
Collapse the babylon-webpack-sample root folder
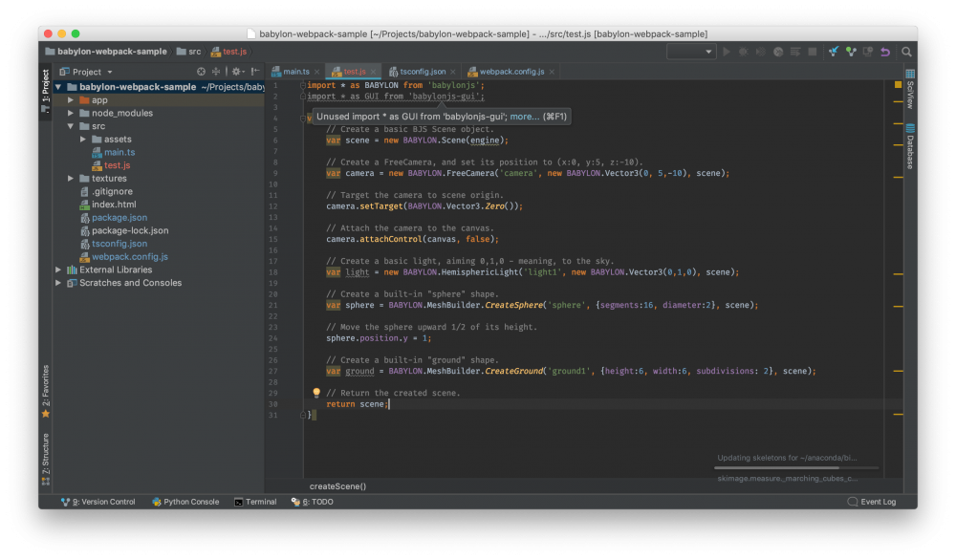pyautogui.click(x=58, y=87)
